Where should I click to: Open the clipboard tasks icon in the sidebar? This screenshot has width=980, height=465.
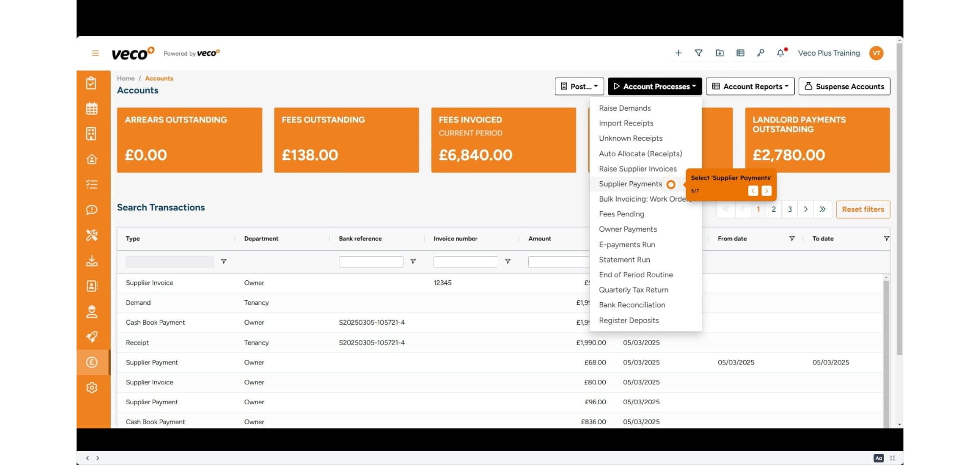92,83
